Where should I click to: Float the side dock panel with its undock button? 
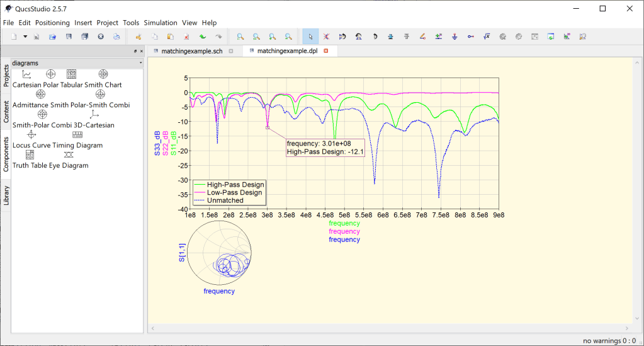pyautogui.click(x=135, y=51)
